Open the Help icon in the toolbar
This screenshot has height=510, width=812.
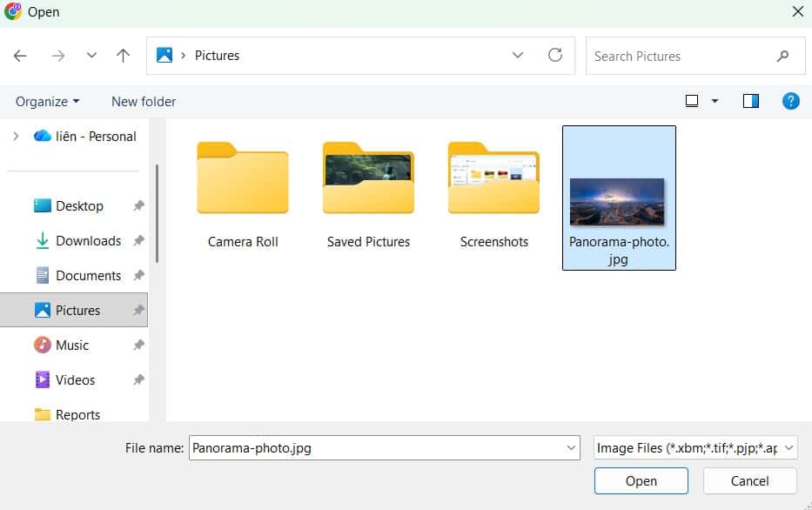[x=790, y=100]
